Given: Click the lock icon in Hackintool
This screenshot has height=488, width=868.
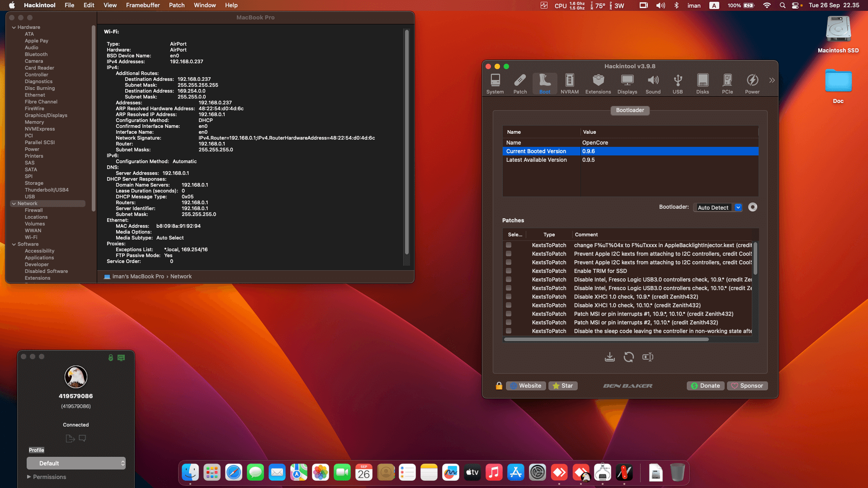Looking at the screenshot, I should [x=499, y=385].
